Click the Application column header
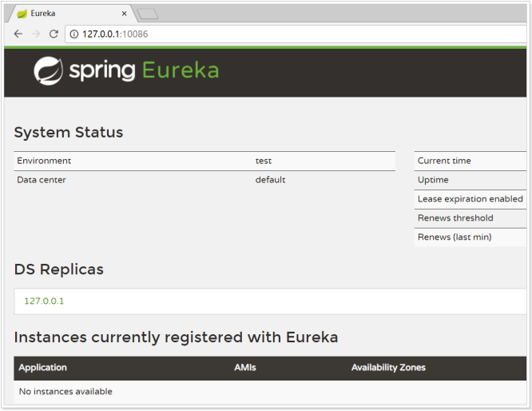Viewport: 532px width, 411px height. pyautogui.click(x=43, y=368)
